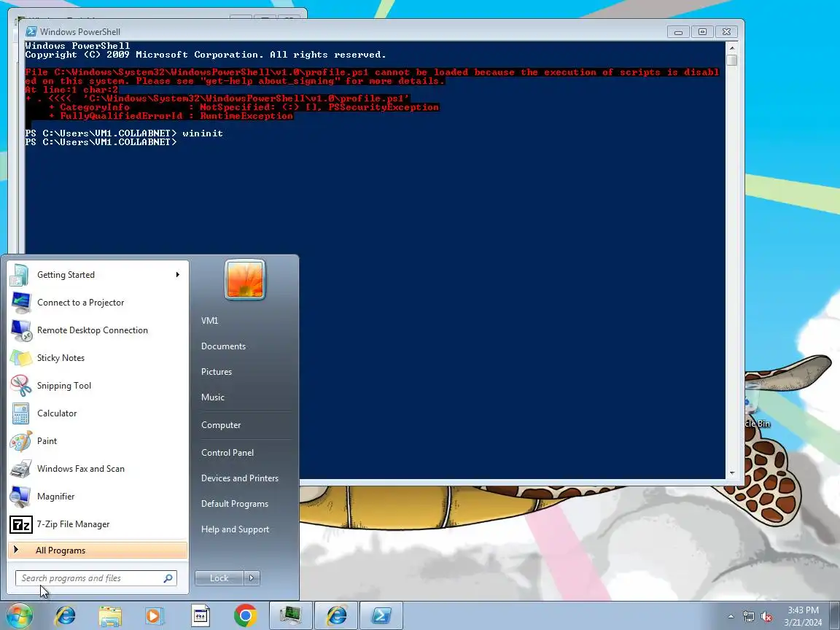Viewport: 840px width, 630px height.
Task: Click Show Desktop button at taskbar end
Action: pyautogui.click(x=836, y=616)
